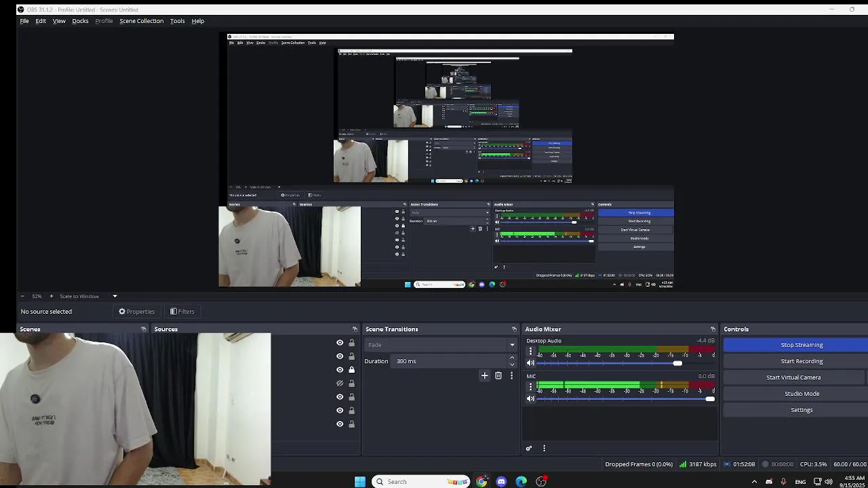Open Audio Mixer menu dots beside the gear
868x488 pixels.
(x=544, y=448)
